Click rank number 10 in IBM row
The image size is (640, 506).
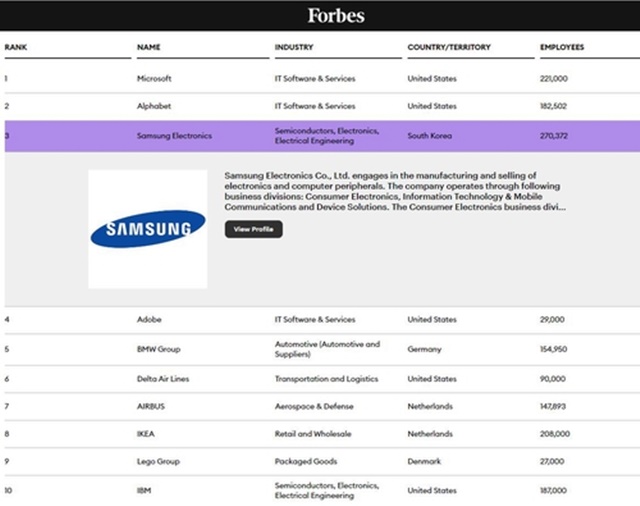8,490
